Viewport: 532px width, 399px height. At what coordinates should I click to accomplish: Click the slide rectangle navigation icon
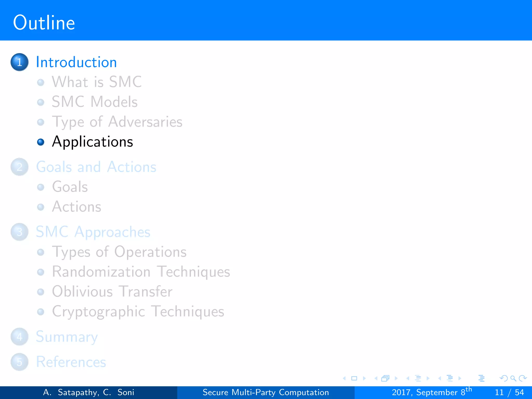[x=354, y=378]
